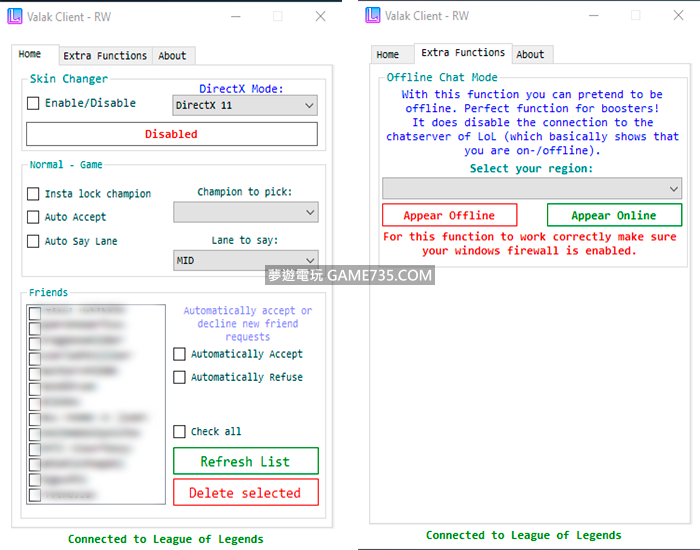
Task: Click the Refresh List button
Action: click(246, 461)
